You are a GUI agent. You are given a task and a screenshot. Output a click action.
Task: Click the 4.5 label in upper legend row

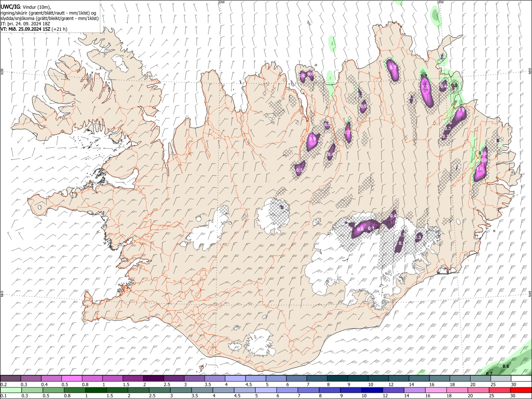tap(249, 384)
